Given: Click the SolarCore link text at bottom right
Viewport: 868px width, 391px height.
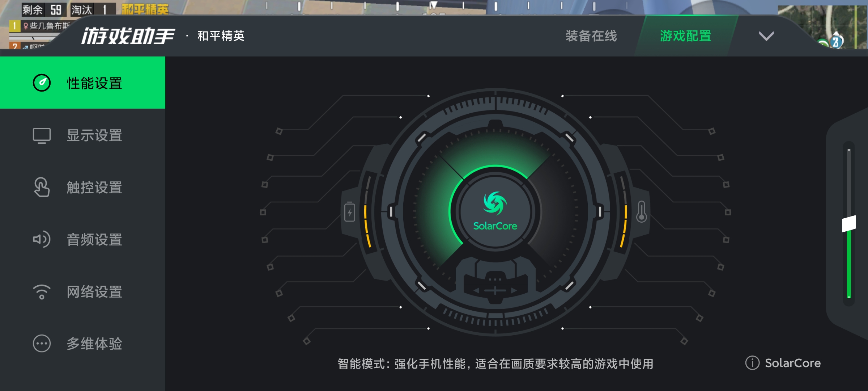Looking at the screenshot, I should click(793, 363).
